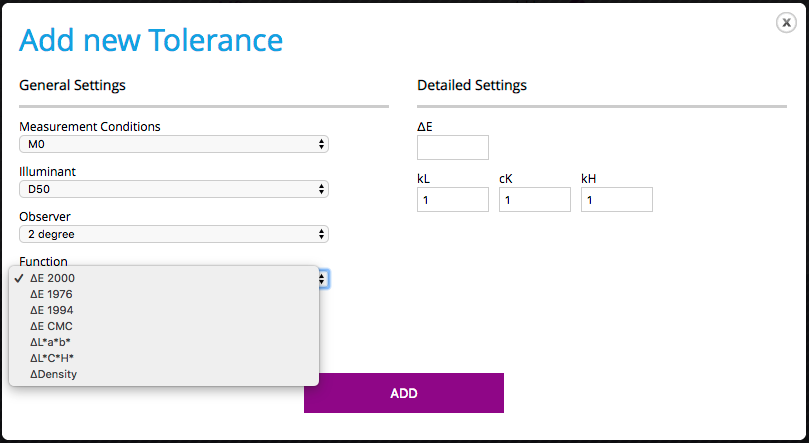Close the Add new Tolerance dialog
This screenshot has height=443, width=809.
[786, 22]
